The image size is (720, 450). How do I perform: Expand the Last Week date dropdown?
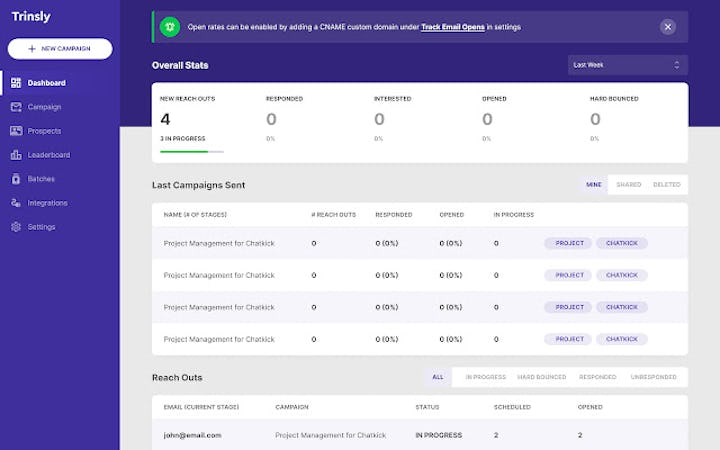625,65
